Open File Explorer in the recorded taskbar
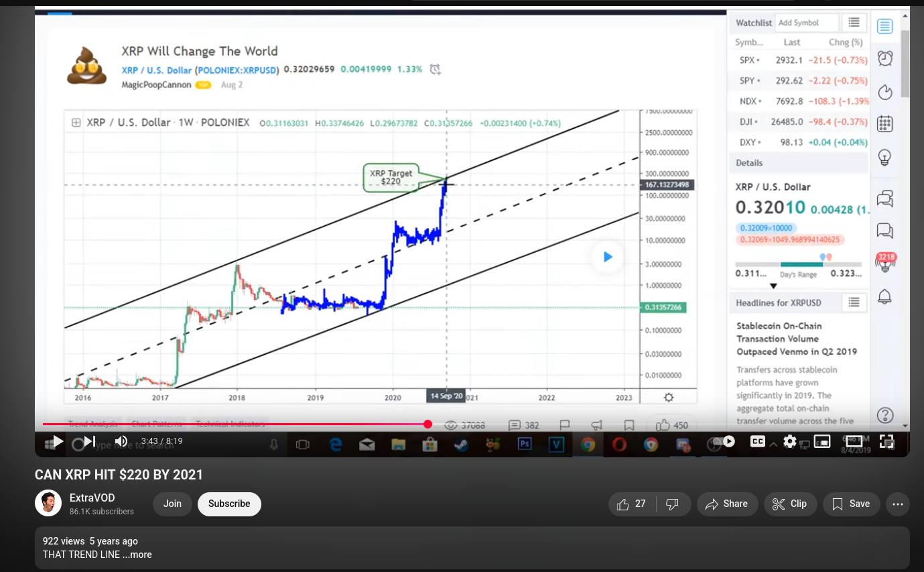The width and height of the screenshot is (924, 572). click(398, 444)
